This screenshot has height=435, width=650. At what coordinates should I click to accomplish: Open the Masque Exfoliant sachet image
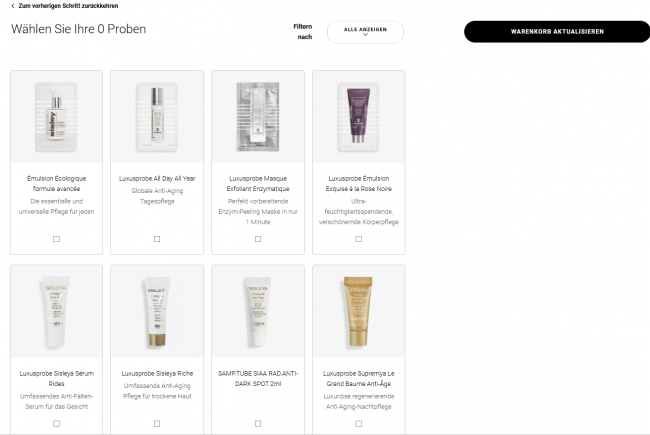click(258, 117)
